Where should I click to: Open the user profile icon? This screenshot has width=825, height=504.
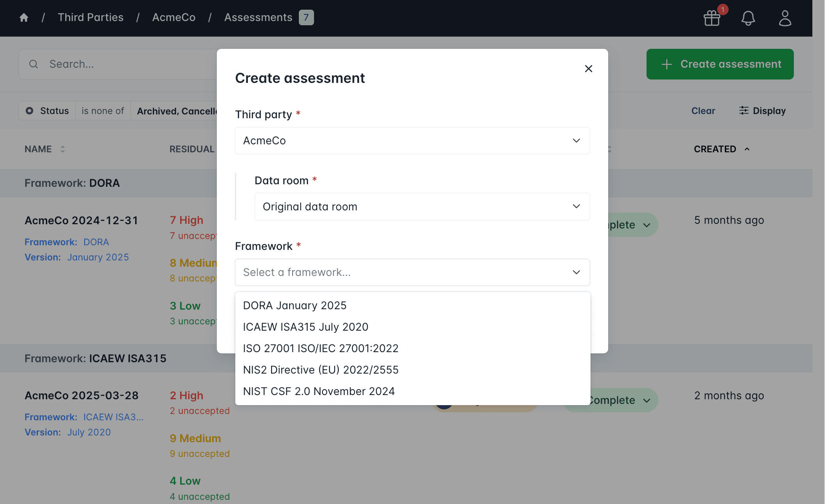pyautogui.click(x=785, y=18)
